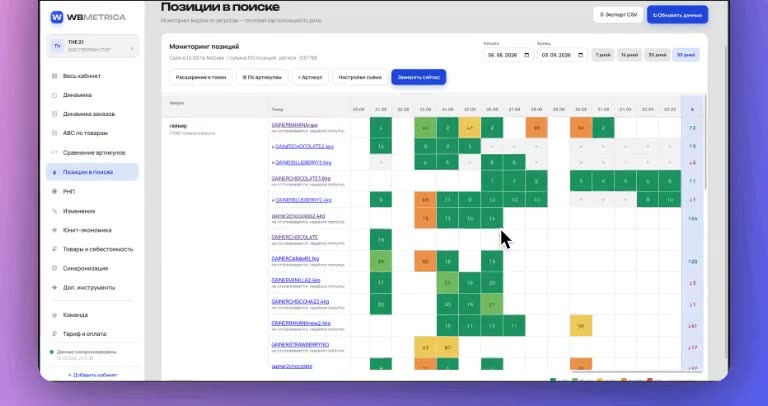Screen dimensions: 768x406
Task: Open the GAINERSTRAWBERRY1KG product link
Action: coord(300,345)
